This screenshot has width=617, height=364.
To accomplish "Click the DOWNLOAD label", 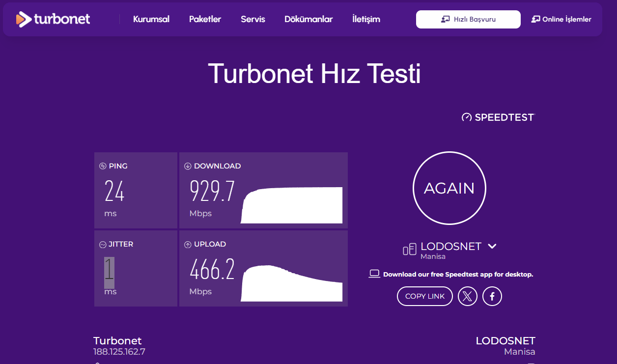I will coord(217,166).
